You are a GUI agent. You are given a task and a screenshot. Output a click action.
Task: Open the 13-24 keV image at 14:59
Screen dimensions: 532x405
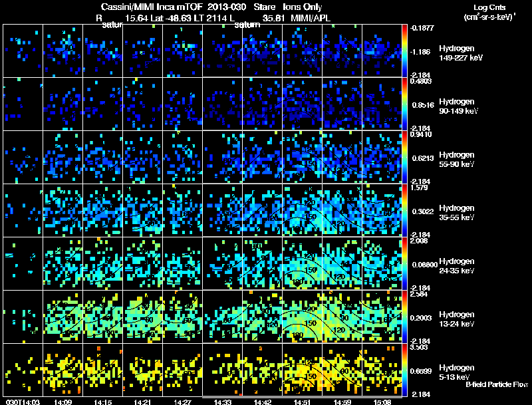(x=342, y=317)
